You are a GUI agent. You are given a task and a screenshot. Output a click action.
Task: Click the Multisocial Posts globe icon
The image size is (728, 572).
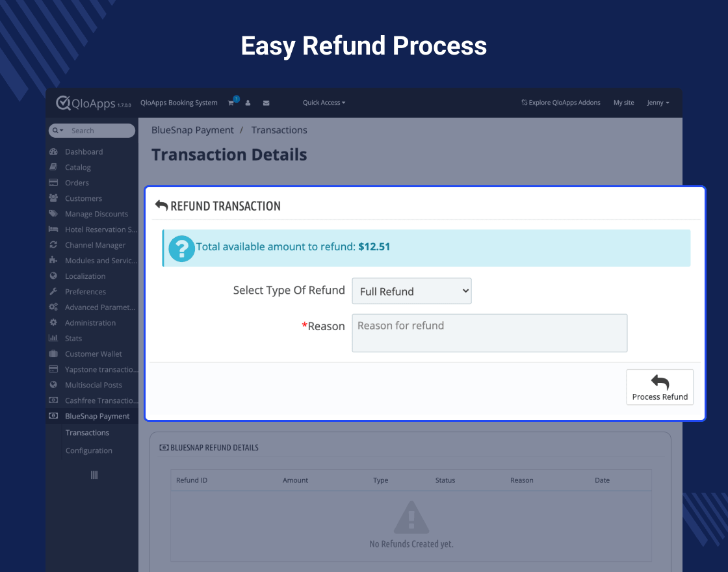coord(53,384)
